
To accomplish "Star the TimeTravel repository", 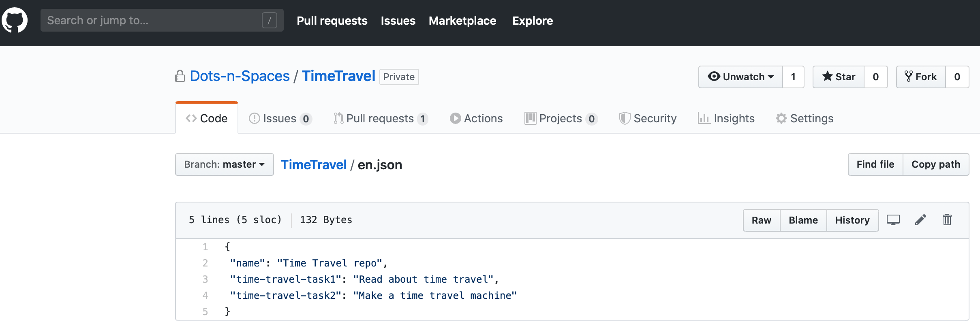I will tap(839, 77).
